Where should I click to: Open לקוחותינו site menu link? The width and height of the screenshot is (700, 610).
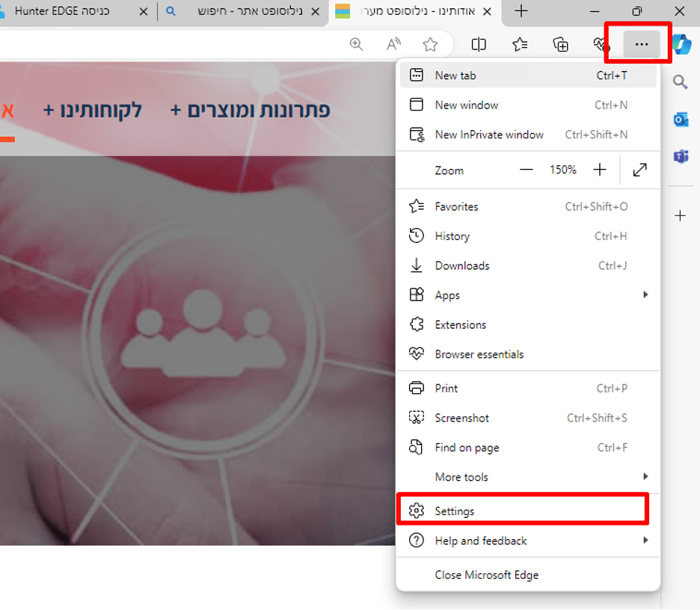(93, 110)
